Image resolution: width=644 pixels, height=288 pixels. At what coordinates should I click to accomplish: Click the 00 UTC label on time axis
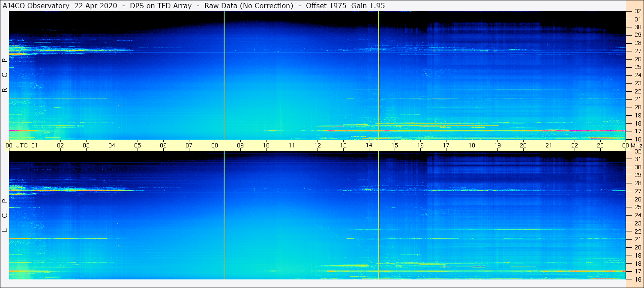tap(17, 145)
